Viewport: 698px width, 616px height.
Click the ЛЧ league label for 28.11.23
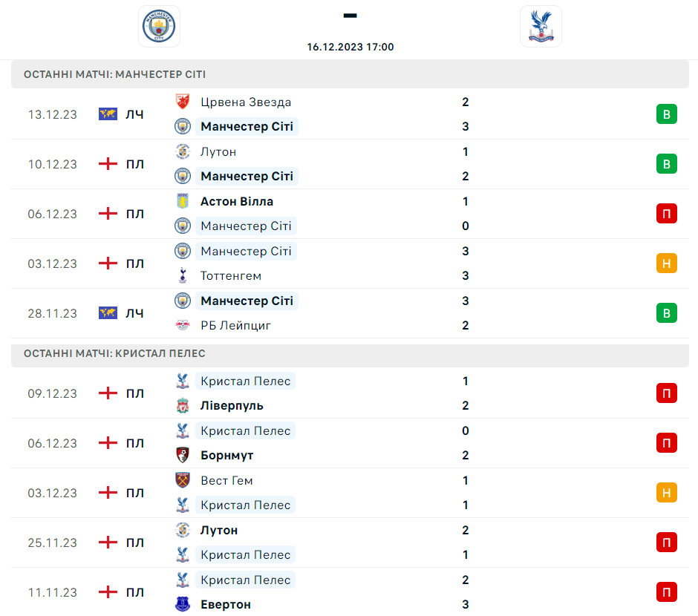pos(134,313)
